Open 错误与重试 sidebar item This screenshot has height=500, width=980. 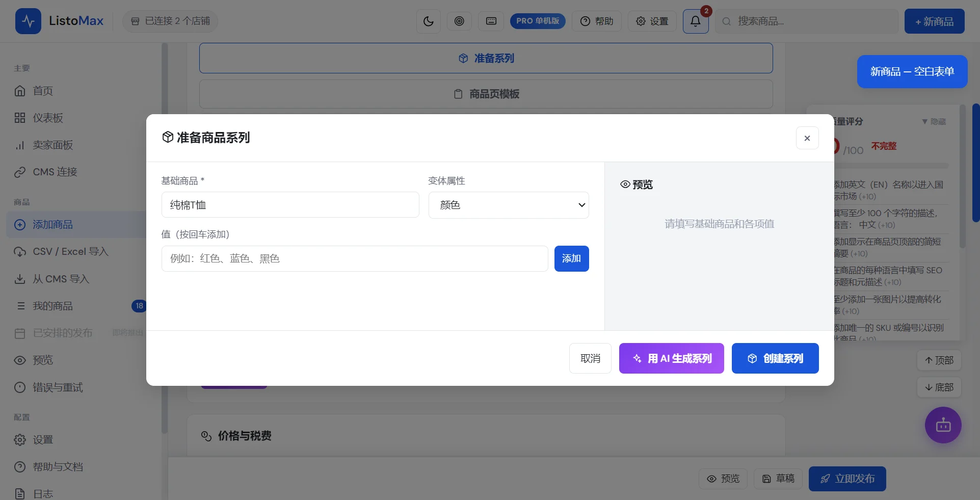[76, 387]
